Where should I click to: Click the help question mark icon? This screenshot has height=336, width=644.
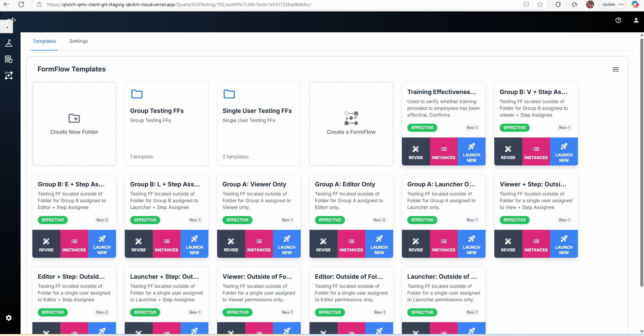[x=618, y=20]
